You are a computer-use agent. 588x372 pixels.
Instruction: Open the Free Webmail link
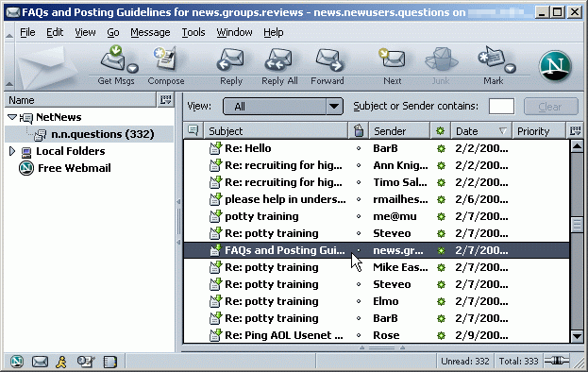click(75, 168)
